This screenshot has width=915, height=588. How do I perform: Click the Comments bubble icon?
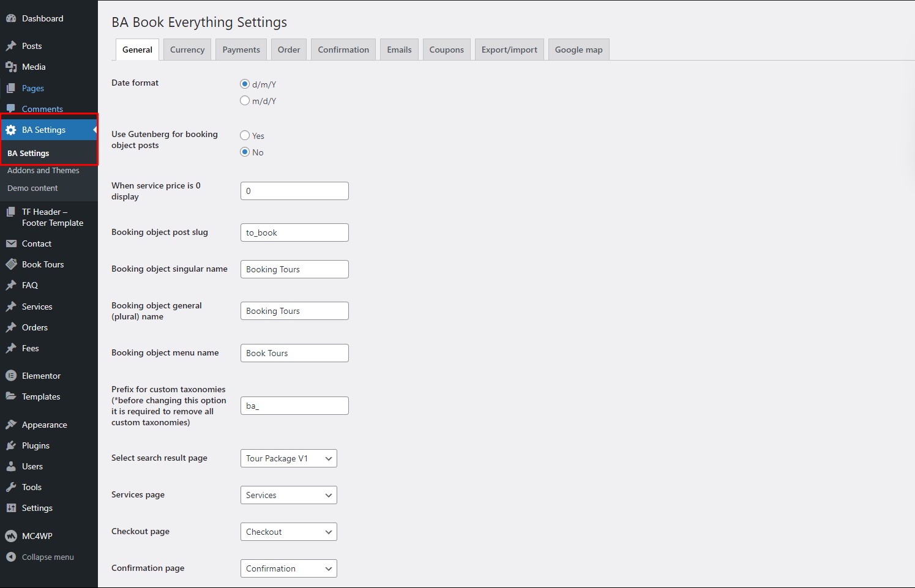coord(11,108)
